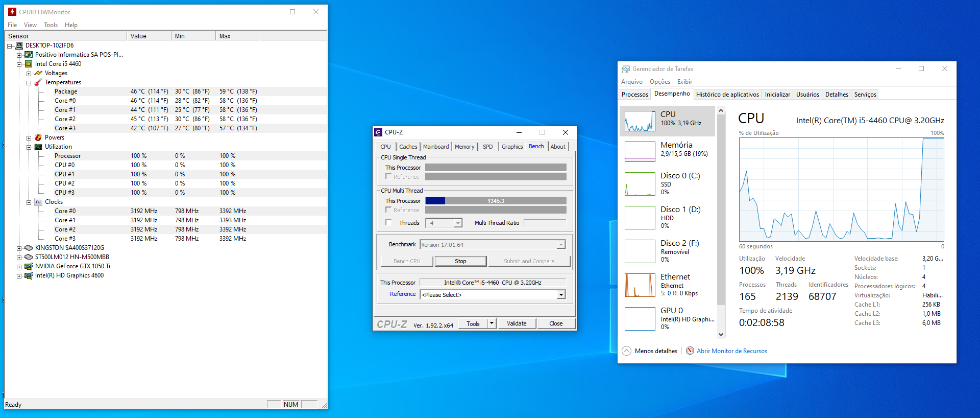The width and height of the screenshot is (980, 418).
Task: Enable Single Thread Reference checkbox
Action: [388, 176]
